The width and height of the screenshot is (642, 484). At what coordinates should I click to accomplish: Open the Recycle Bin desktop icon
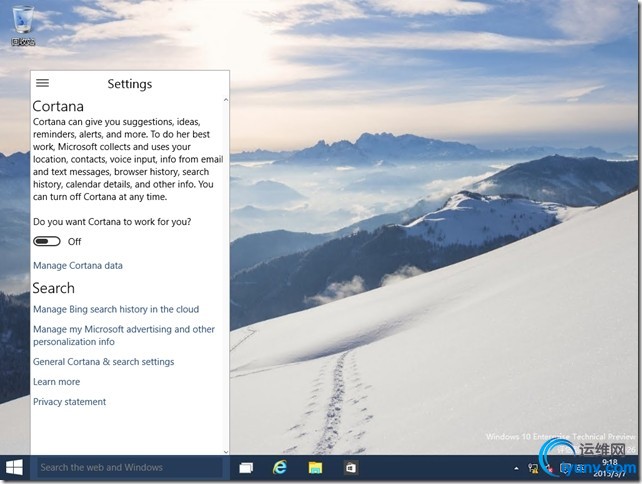[23, 25]
